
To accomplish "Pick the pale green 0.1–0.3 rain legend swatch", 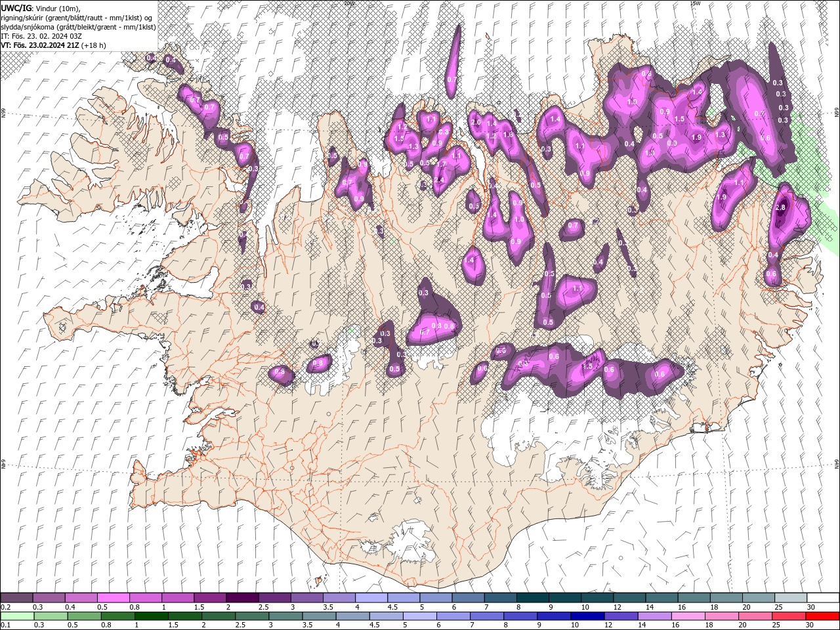I will tap(18, 616).
